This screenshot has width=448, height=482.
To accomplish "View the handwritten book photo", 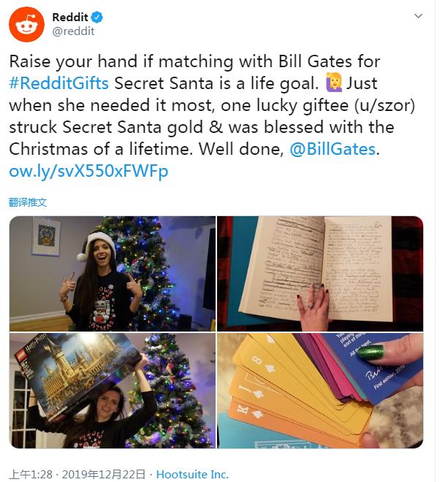I will point(320,274).
